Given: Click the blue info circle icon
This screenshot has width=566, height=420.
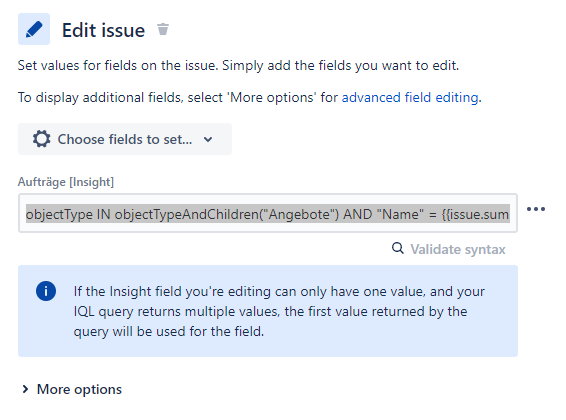Looking at the screenshot, I should pos(46,291).
